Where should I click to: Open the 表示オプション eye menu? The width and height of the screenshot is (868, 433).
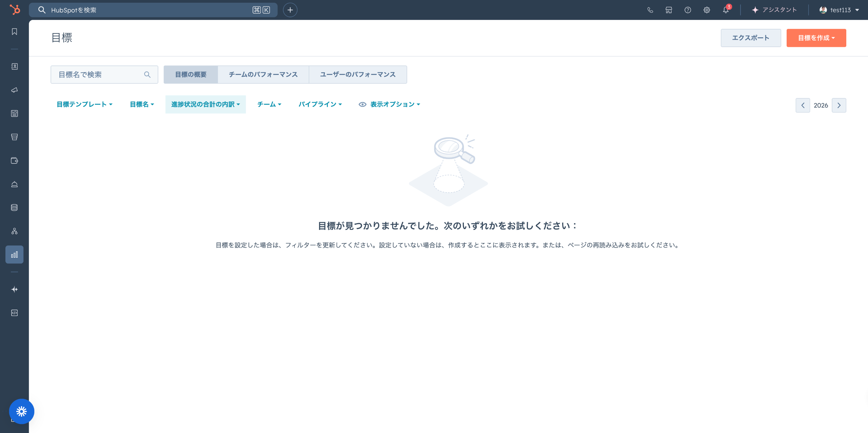click(390, 104)
